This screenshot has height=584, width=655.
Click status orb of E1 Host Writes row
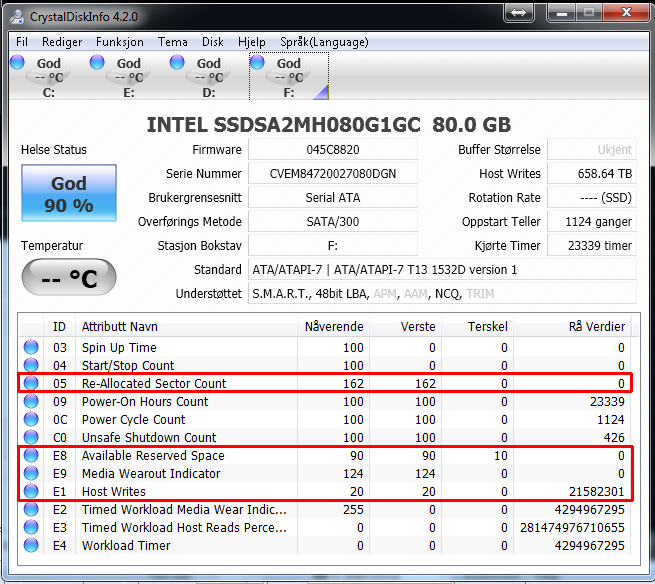click(31, 491)
